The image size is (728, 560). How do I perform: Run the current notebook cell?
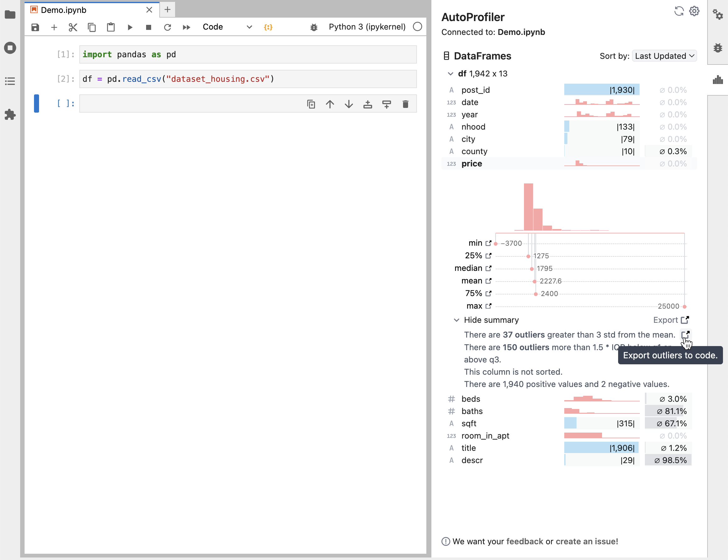pos(130,27)
